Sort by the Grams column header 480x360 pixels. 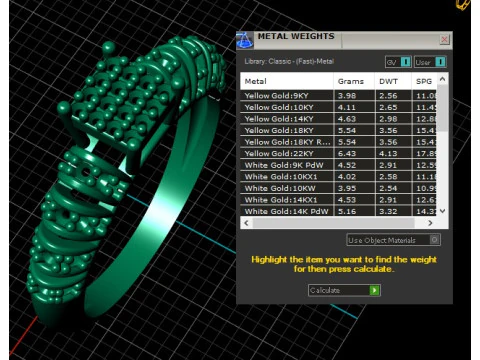tap(354, 81)
